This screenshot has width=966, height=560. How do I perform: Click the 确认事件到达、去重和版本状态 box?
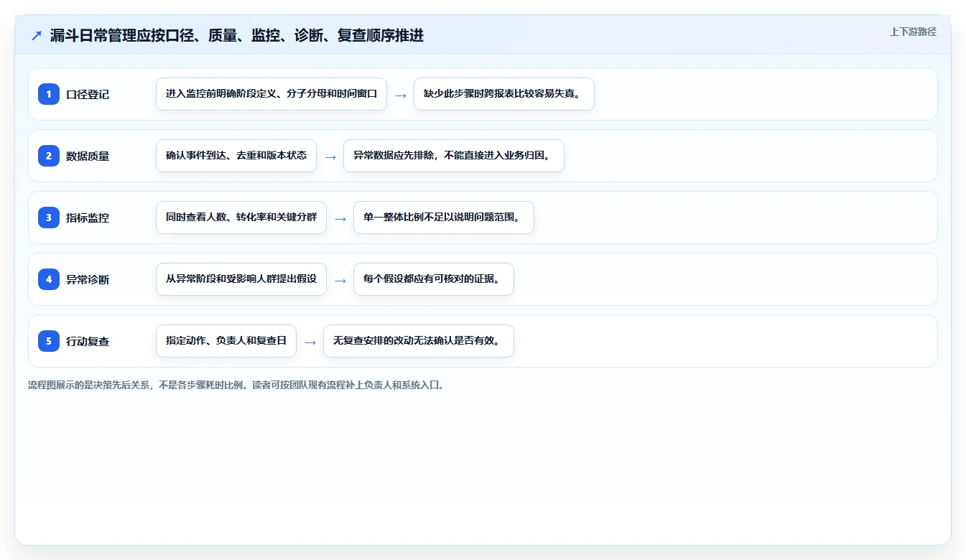coord(236,156)
